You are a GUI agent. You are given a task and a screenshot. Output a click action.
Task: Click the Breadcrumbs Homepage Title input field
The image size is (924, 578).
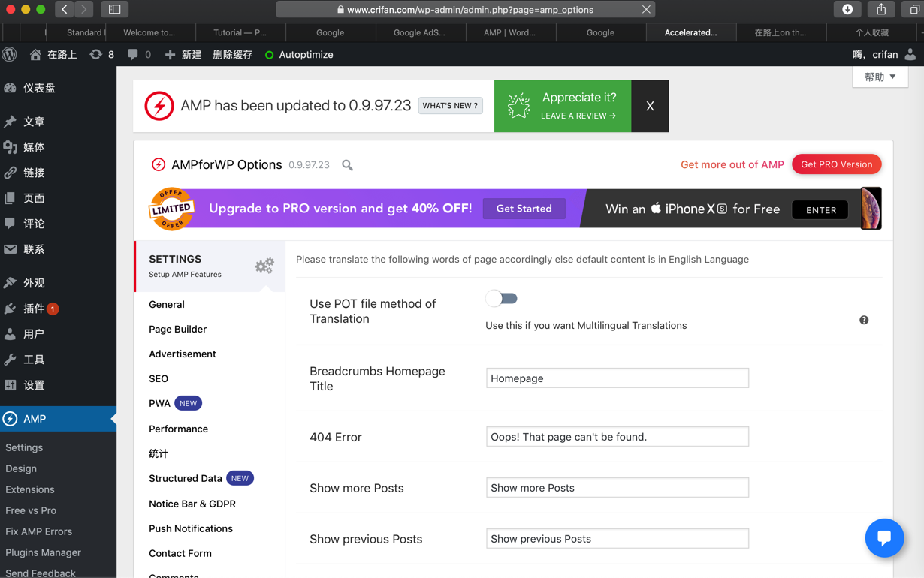point(617,378)
